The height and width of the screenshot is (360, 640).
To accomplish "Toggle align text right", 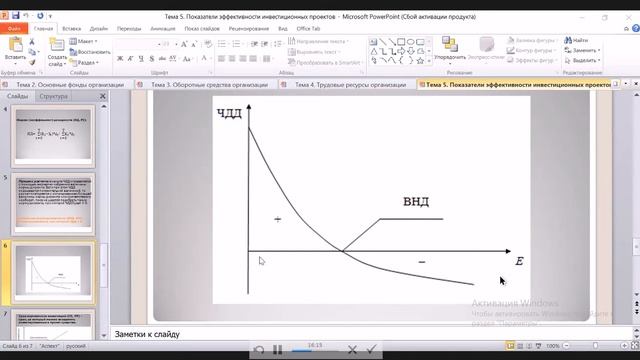I will pos(242,59).
